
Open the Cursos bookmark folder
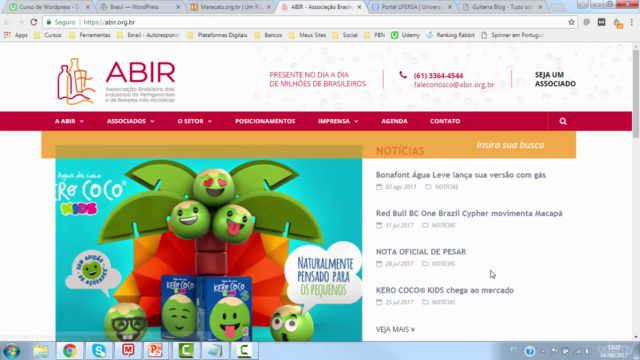coord(48,35)
